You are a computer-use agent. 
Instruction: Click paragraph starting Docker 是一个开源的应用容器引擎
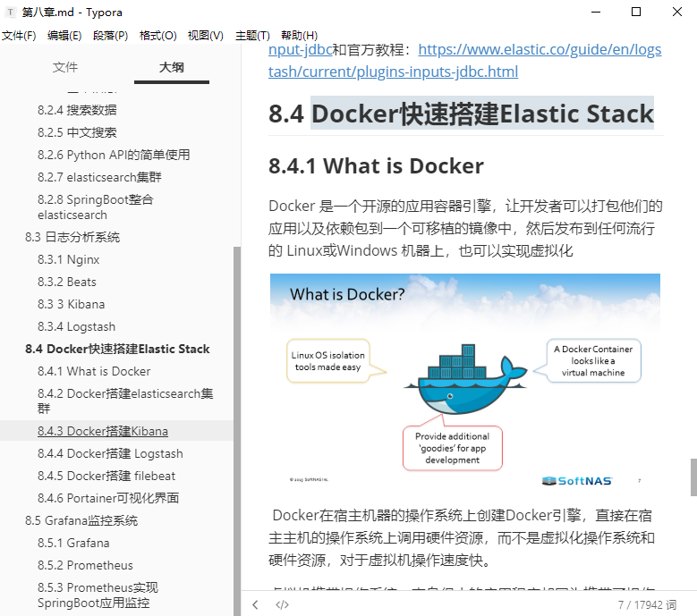coord(465,228)
